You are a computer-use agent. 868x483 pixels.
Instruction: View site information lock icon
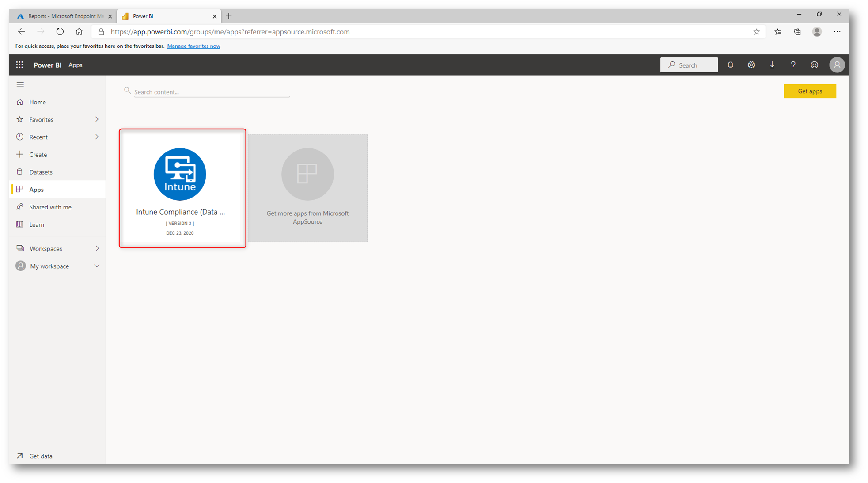pyautogui.click(x=101, y=32)
